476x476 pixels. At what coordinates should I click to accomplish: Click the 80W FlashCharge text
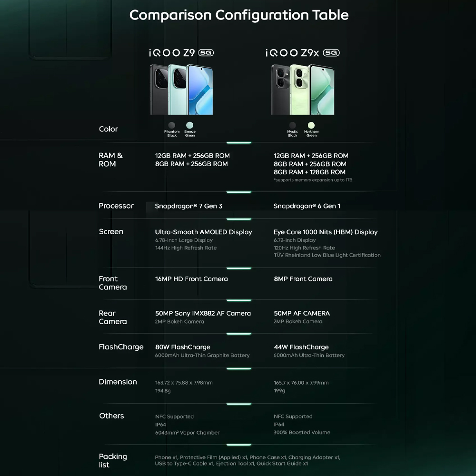point(182,347)
